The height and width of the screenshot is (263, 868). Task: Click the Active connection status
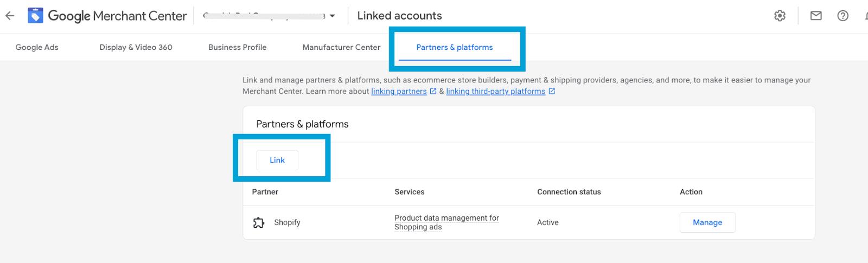pos(547,222)
